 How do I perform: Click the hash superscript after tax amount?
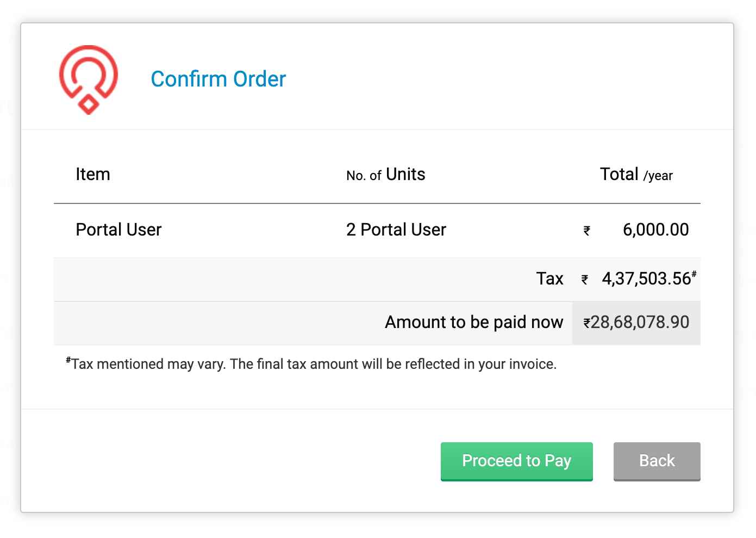[x=694, y=274]
